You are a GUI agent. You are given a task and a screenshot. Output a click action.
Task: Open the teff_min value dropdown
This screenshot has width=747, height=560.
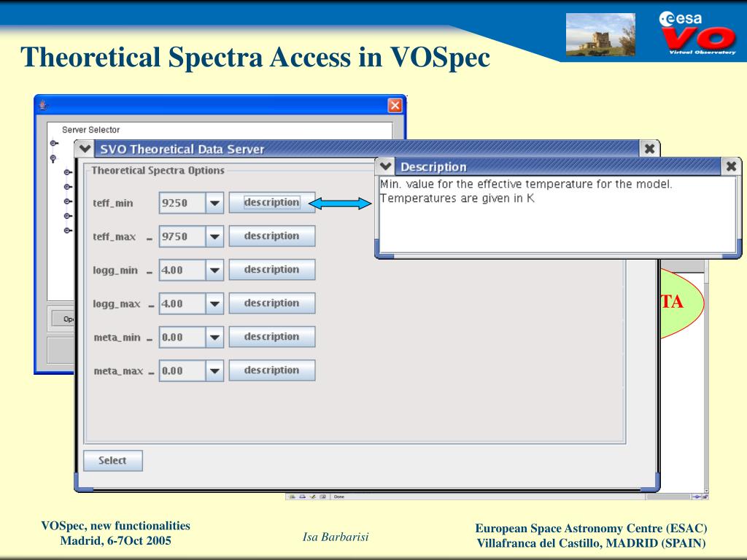tap(214, 203)
